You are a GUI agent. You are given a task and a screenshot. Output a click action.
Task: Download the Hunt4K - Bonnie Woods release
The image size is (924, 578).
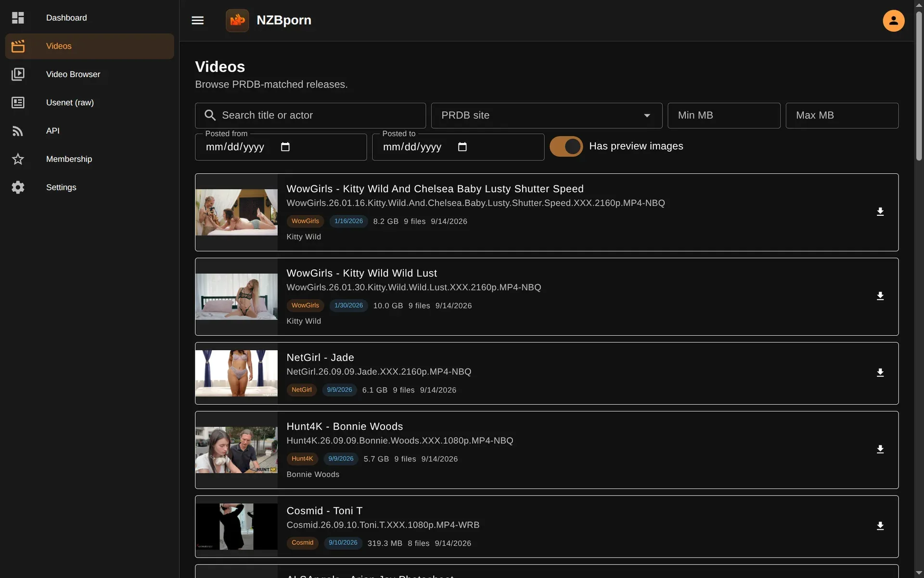880,449
